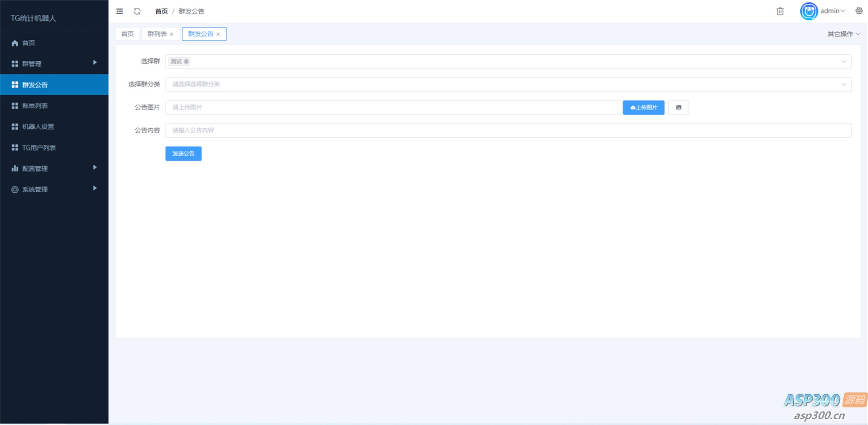Viewport: 868px width, 425px height.
Task: Click the trash can icon in header
Action: 780,11
